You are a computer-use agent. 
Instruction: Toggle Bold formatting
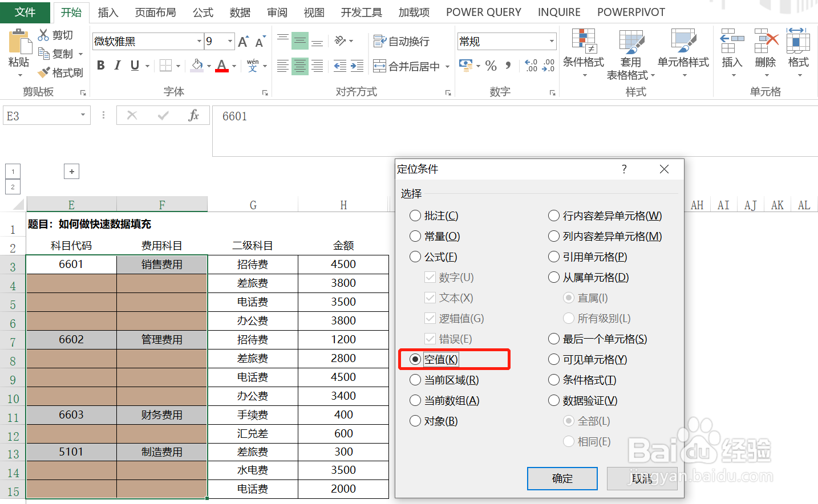pos(101,66)
